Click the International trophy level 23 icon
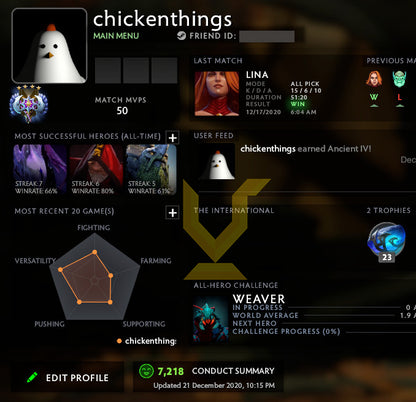416x402 pixels. pos(387,242)
